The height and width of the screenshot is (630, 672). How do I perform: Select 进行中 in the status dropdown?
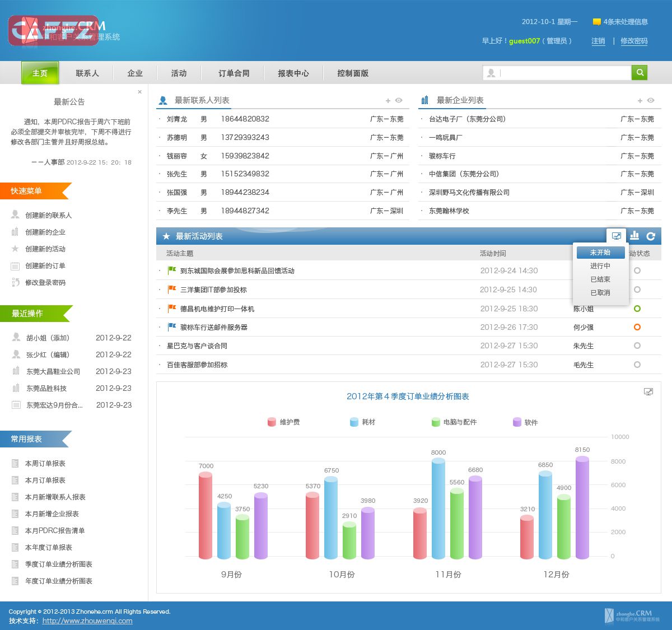pyautogui.click(x=600, y=266)
